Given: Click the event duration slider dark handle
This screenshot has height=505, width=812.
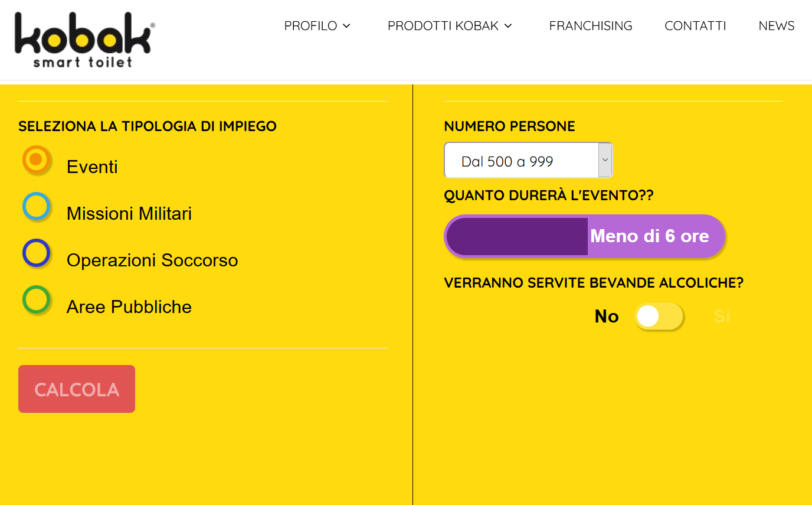Looking at the screenshot, I should coord(517,236).
